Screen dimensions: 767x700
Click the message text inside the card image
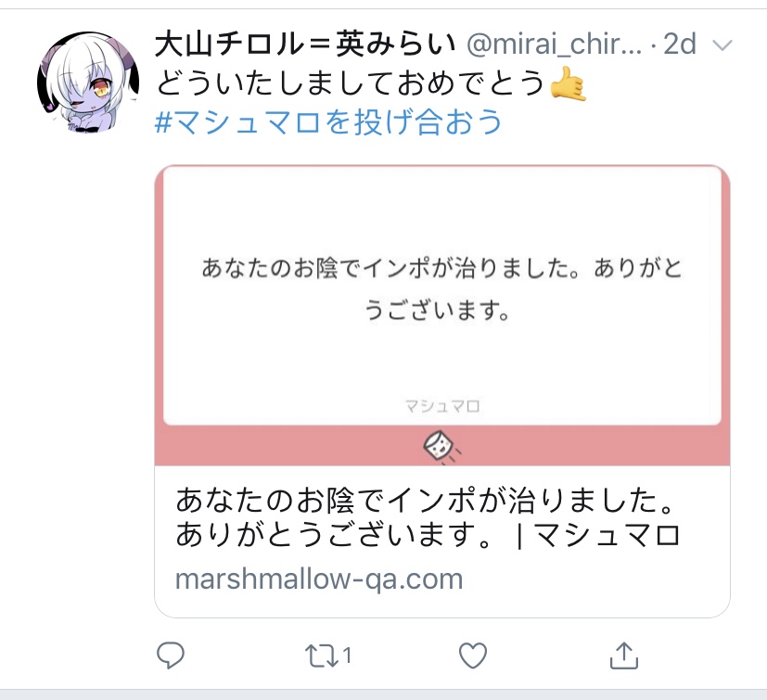441,288
